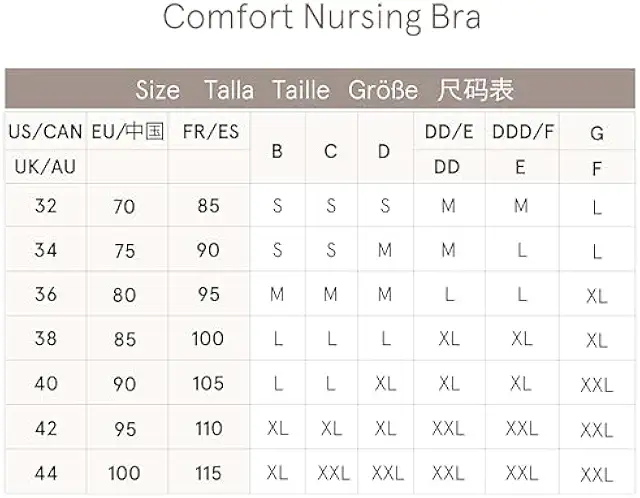Select the G cup column header
This screenshot has height=498, width=640.
pos(597,133)
